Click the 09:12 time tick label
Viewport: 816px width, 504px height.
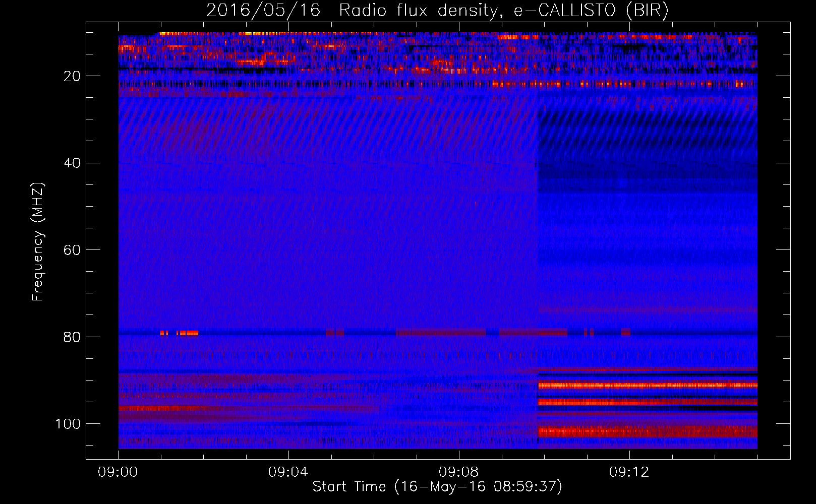click(629, 472)
